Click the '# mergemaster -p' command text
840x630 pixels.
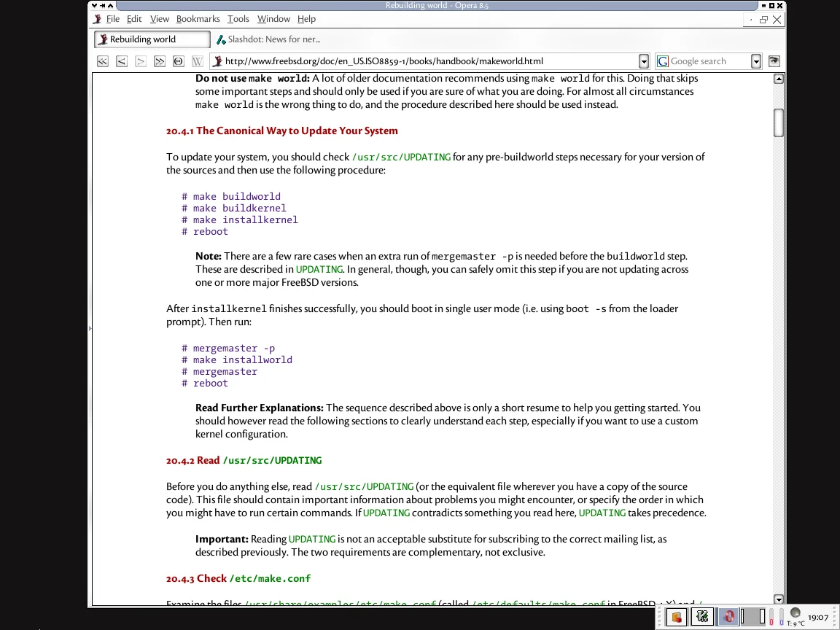228,349
